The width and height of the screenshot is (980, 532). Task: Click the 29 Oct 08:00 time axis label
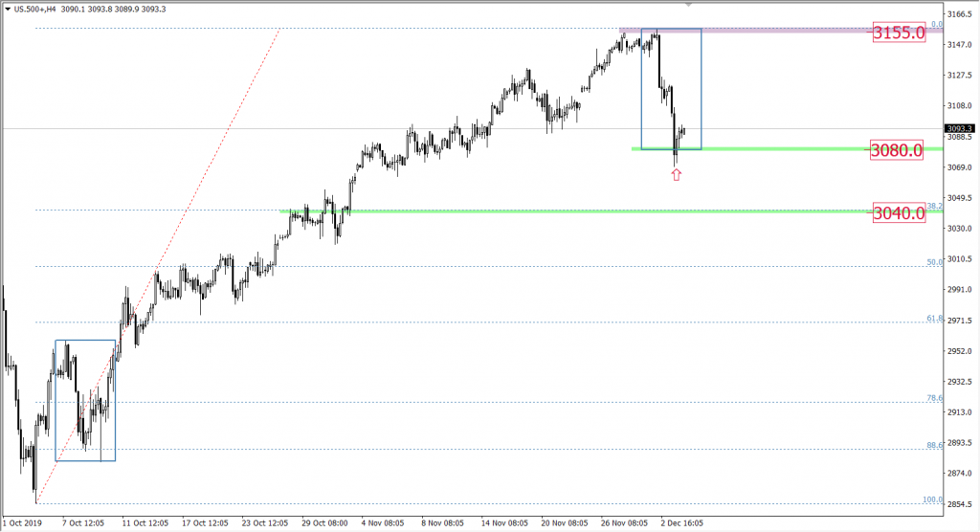pyautogui.click(x=325, y=522)
